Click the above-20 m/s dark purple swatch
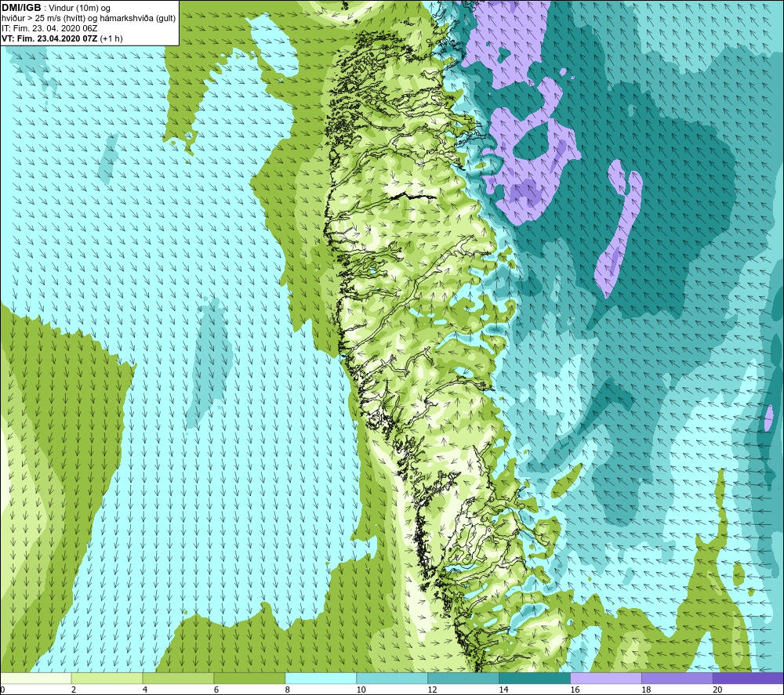Screen dimensions: 784x695 [x=748, y=678]
